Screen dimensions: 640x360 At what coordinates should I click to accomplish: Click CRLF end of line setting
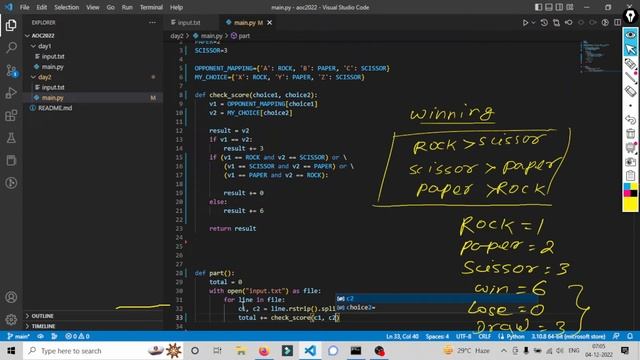pos(484,336)
